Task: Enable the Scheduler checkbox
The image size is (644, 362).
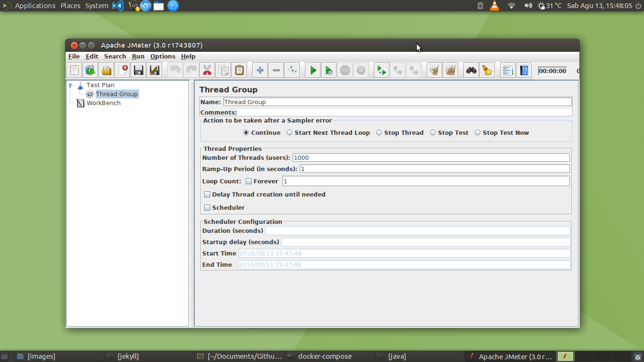Action: point(207,208)
